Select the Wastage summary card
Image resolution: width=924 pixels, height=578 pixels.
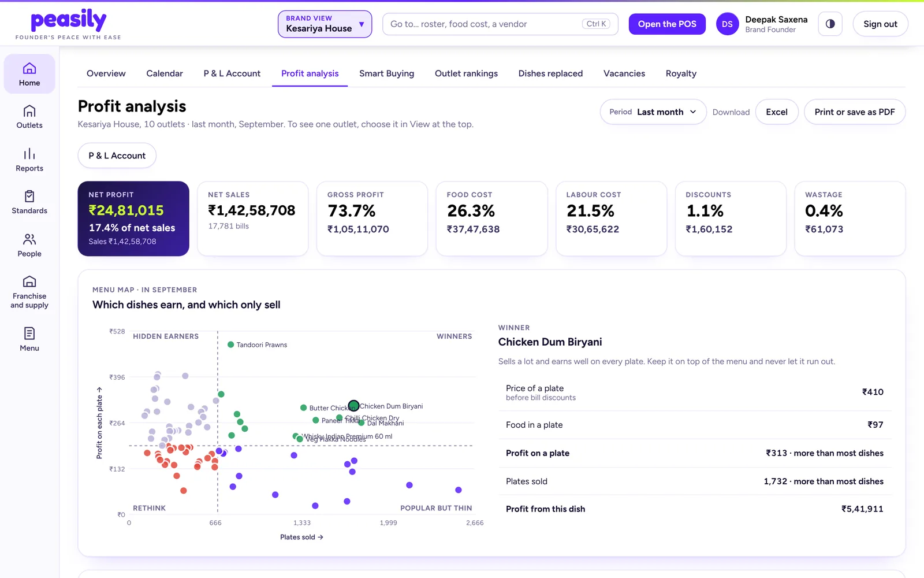pyautogui.click(x=850, y=218)
